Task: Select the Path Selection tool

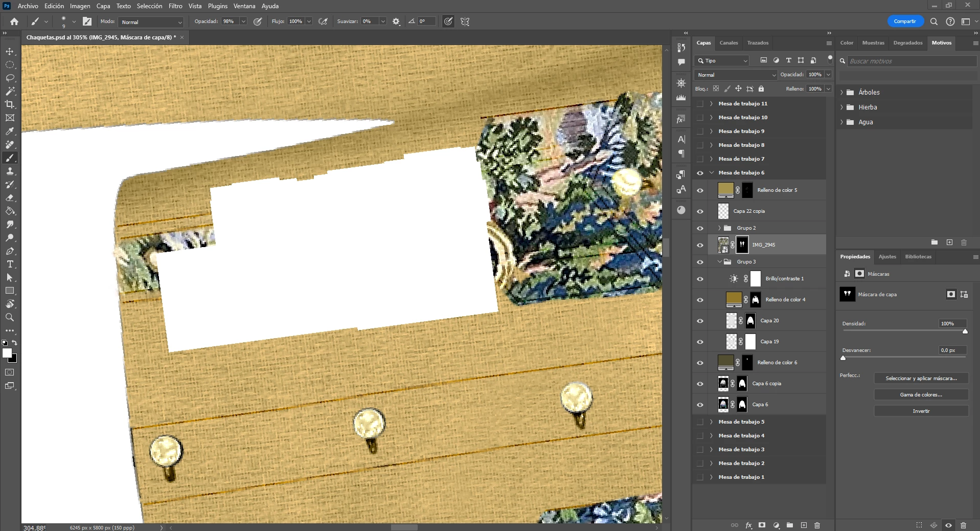Action: click(10, 278)
